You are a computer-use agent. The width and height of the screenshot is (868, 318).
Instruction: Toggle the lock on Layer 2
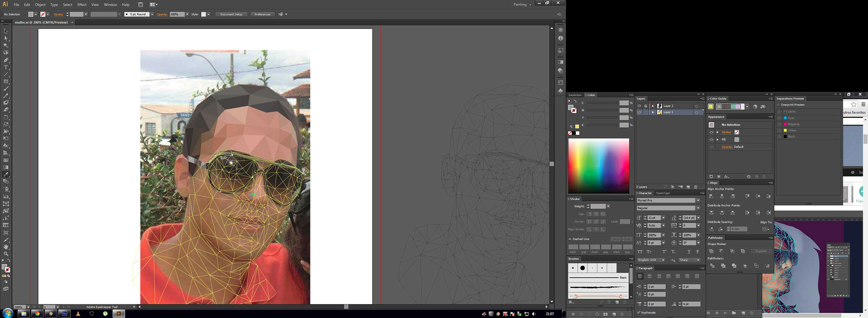tap(646, 106)
